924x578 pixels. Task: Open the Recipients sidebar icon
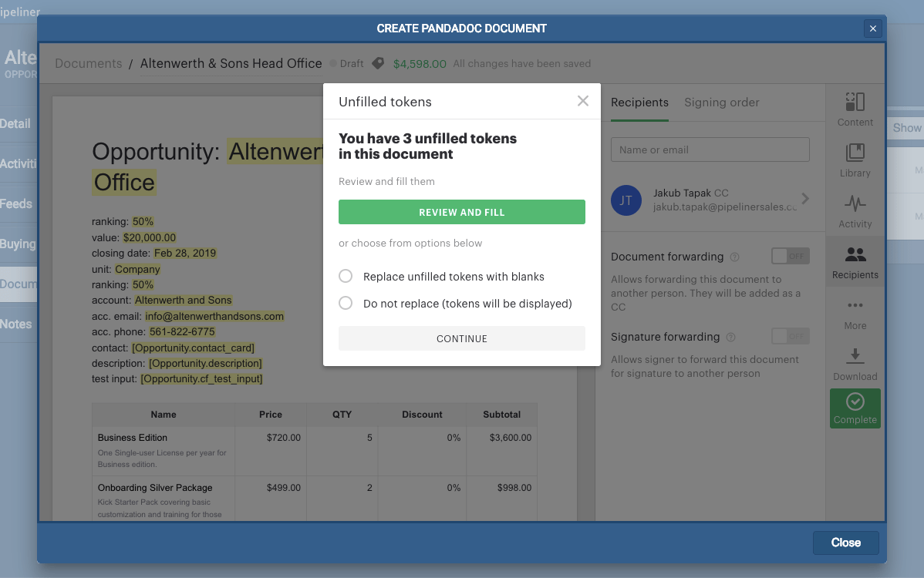tap(855, 261)
